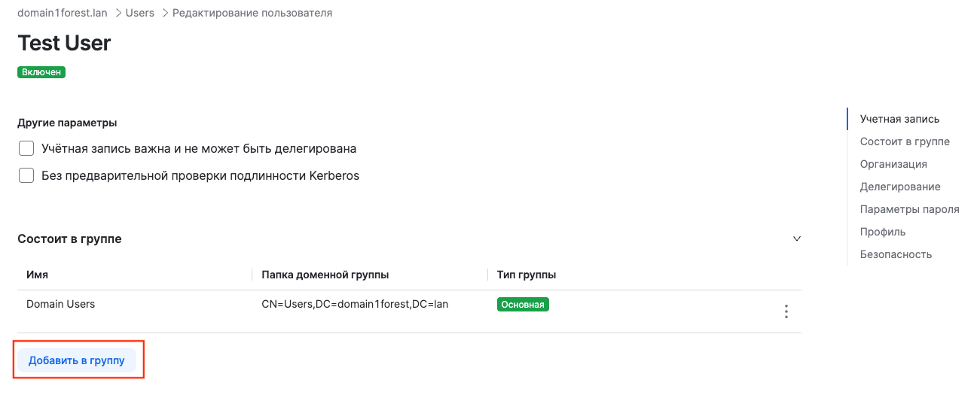This screenshot has height=401, width=980.
Task: Go to Параметры пароля section
Action: pos(909,209)
